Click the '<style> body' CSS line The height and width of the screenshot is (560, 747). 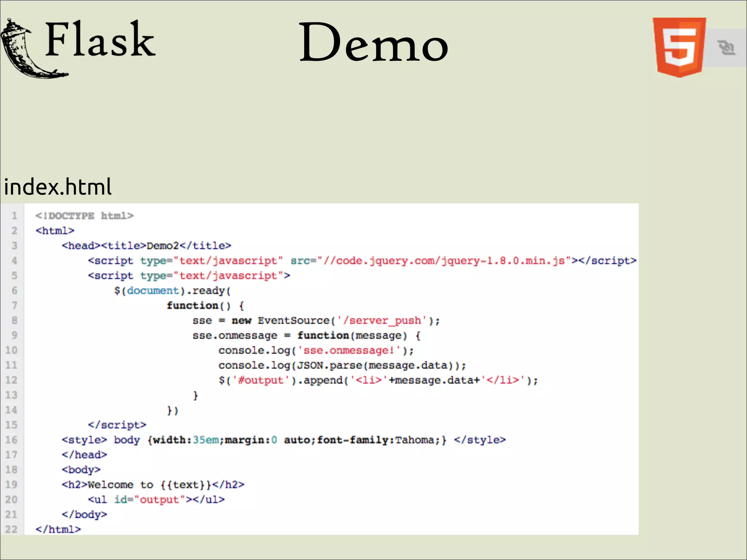[284, 440]
